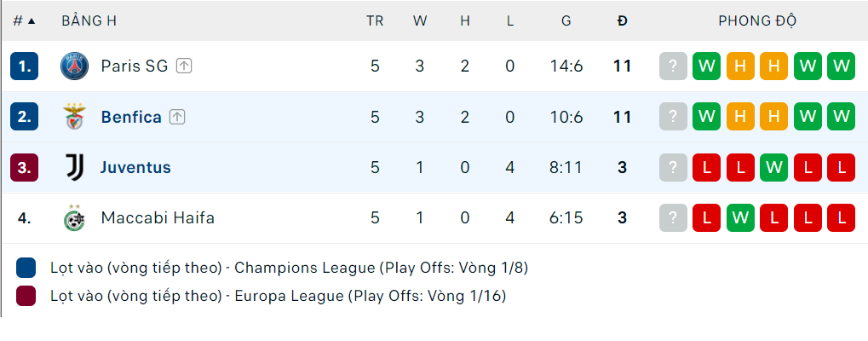Click the Maccabi Haifa club crest
Image resolution: width=868 pixels, height=341 pixels.
(75, 218)
